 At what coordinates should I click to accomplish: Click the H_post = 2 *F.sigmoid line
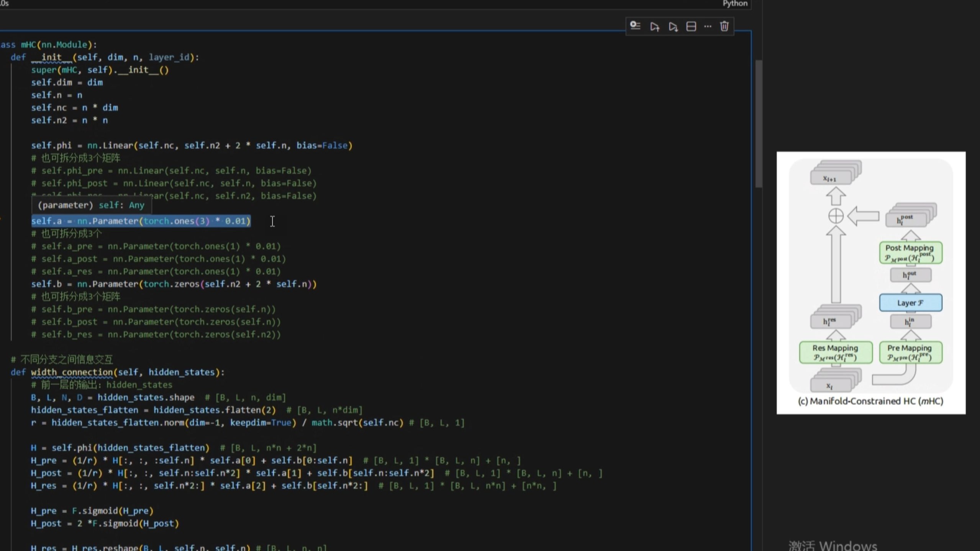(x=105, y=523)
